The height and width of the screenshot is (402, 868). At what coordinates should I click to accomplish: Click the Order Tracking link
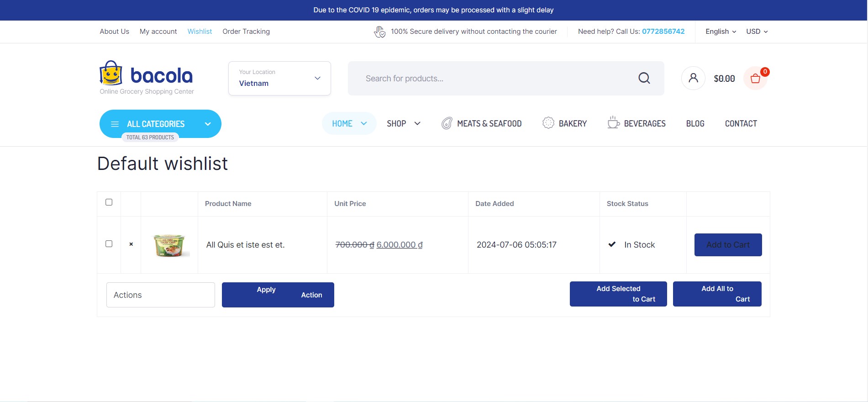point(246,32)
